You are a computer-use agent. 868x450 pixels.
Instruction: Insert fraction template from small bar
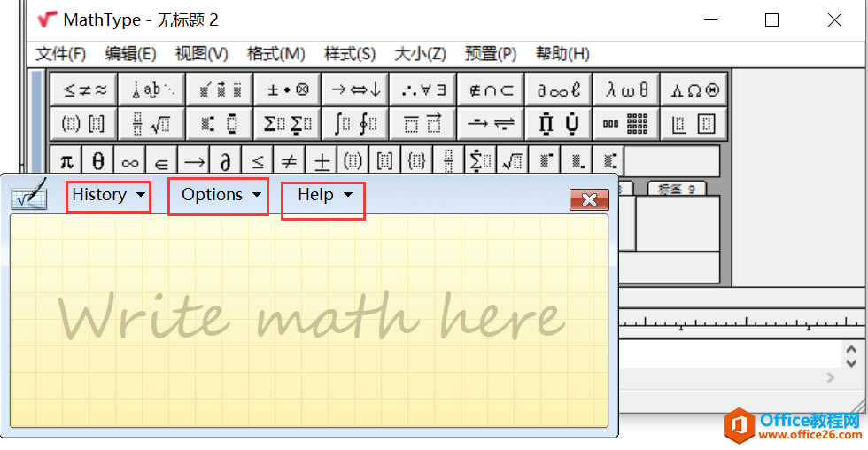coord(448,161)
